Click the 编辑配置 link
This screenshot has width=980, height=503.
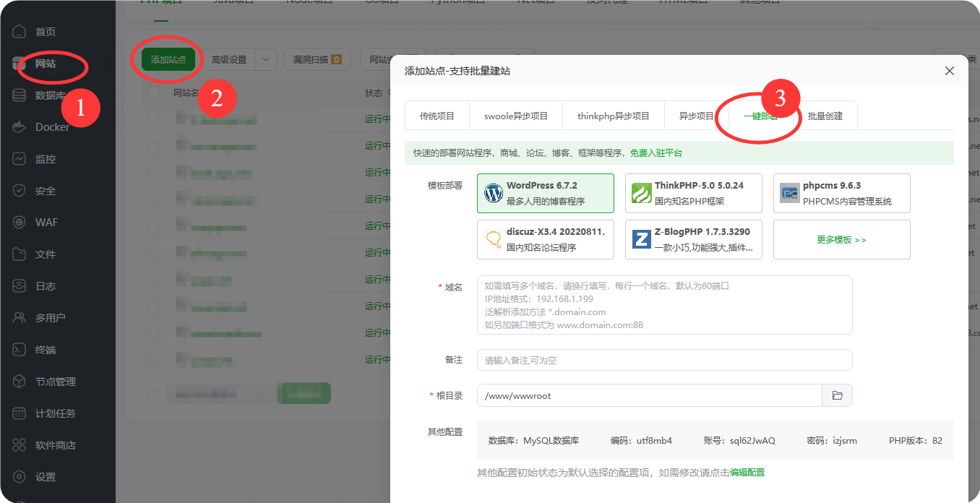coord(747,473)
